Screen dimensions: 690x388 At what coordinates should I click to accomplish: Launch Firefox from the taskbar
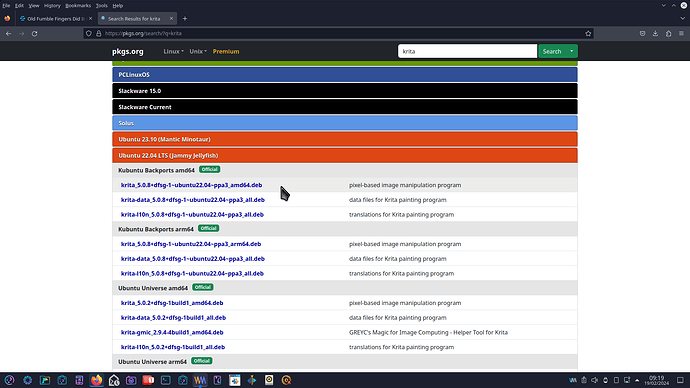click(96, 380)
